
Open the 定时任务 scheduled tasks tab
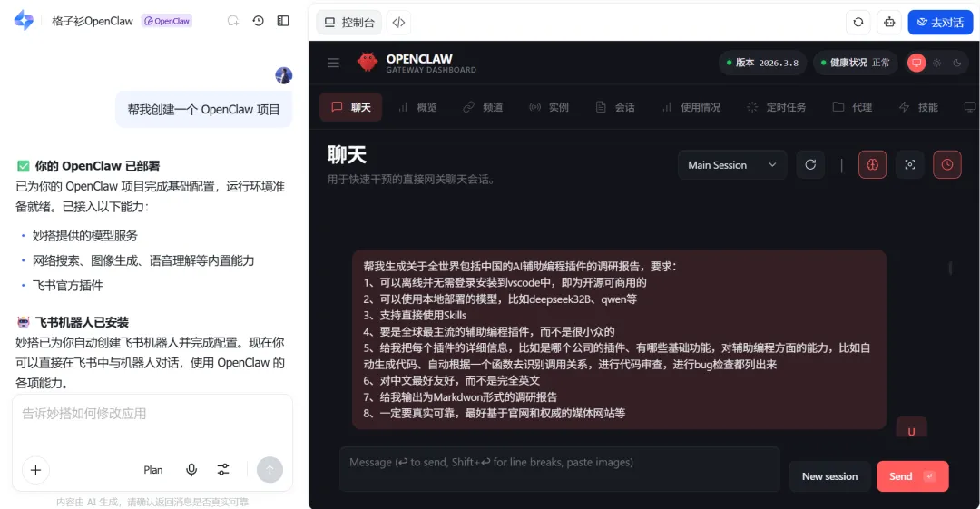pos(776,107)
